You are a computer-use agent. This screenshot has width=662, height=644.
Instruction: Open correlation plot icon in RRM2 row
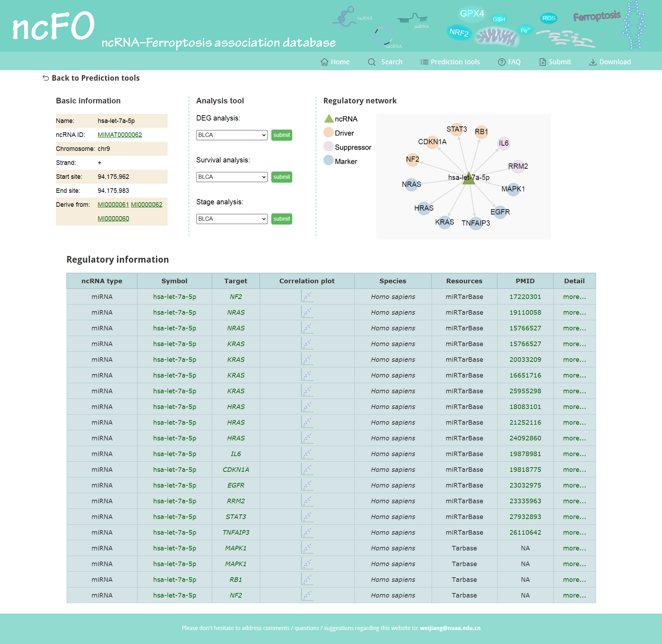point(307,501)
